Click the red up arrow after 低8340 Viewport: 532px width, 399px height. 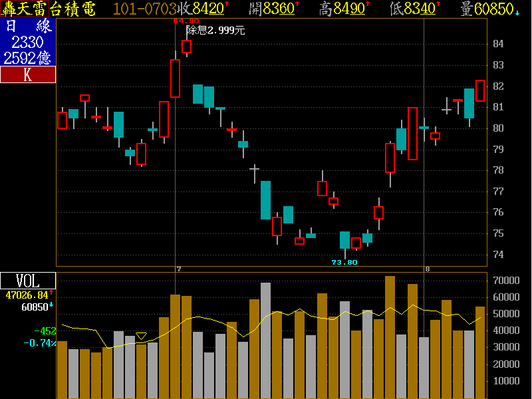click(x=440, y=5)
